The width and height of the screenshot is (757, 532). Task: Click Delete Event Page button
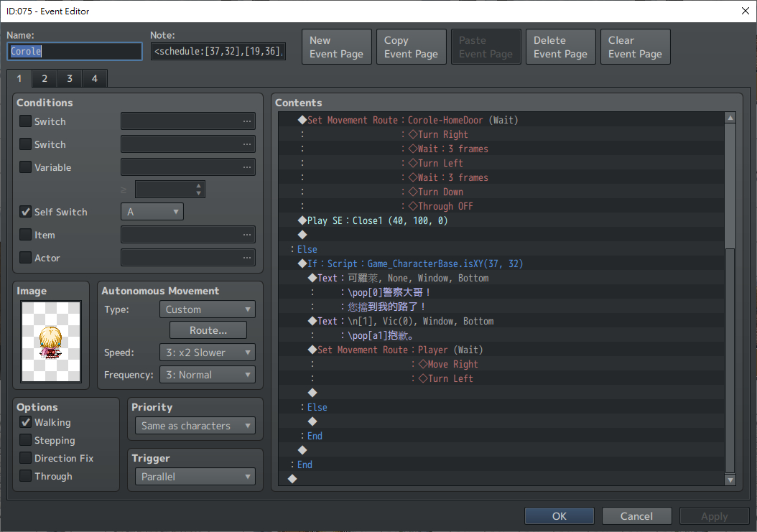click(560, 47)
